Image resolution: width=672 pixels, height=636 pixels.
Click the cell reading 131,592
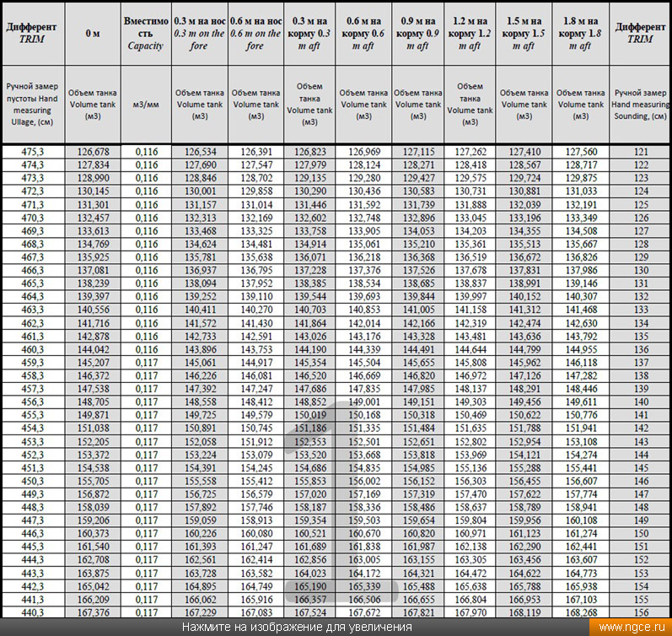(364, 205)
